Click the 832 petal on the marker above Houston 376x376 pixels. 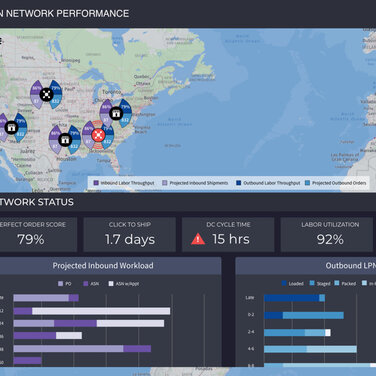pos(74,146)
